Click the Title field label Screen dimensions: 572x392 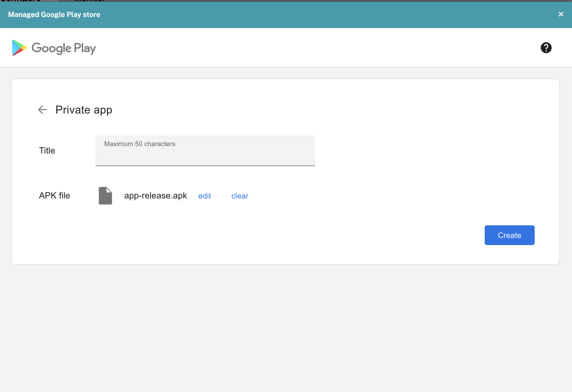coord(47,150)
